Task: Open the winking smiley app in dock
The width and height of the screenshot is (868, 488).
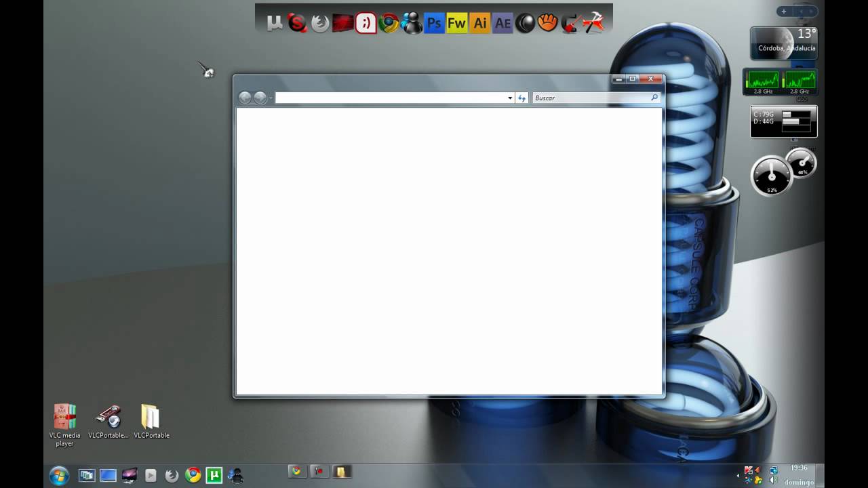Action: [366, 24]
